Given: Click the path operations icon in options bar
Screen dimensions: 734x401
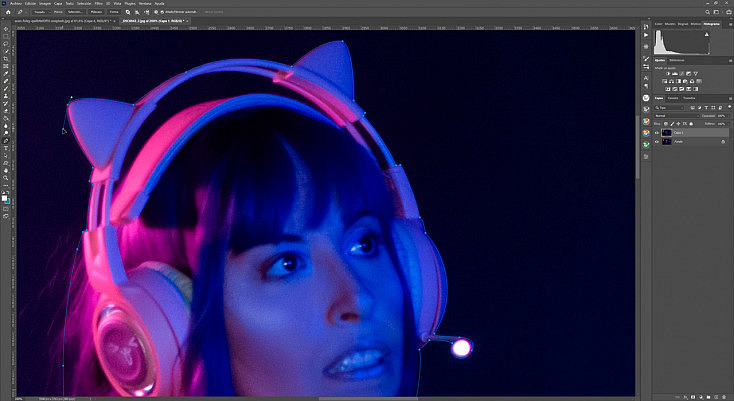Looking at the screenshot, I should 128,12.
